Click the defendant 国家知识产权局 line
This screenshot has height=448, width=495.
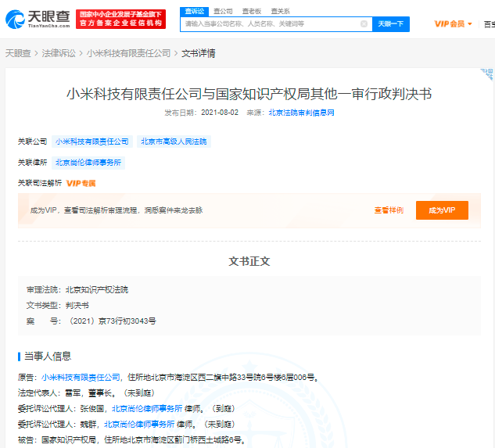pyautogui.click(x=131, y=440)
